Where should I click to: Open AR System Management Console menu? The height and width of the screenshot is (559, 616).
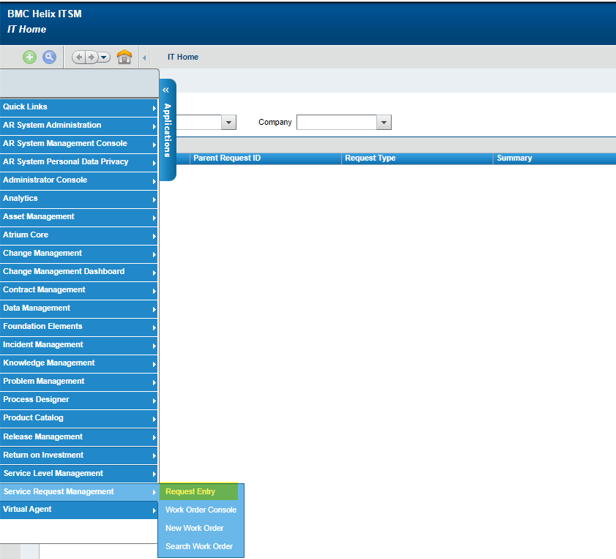point(79,144)
